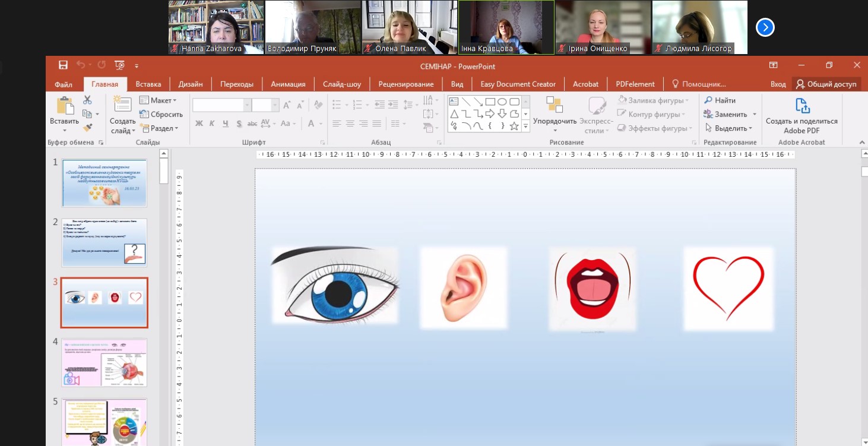Open the Файл tab
868x446 pixels.
click(x=64, y=84)
